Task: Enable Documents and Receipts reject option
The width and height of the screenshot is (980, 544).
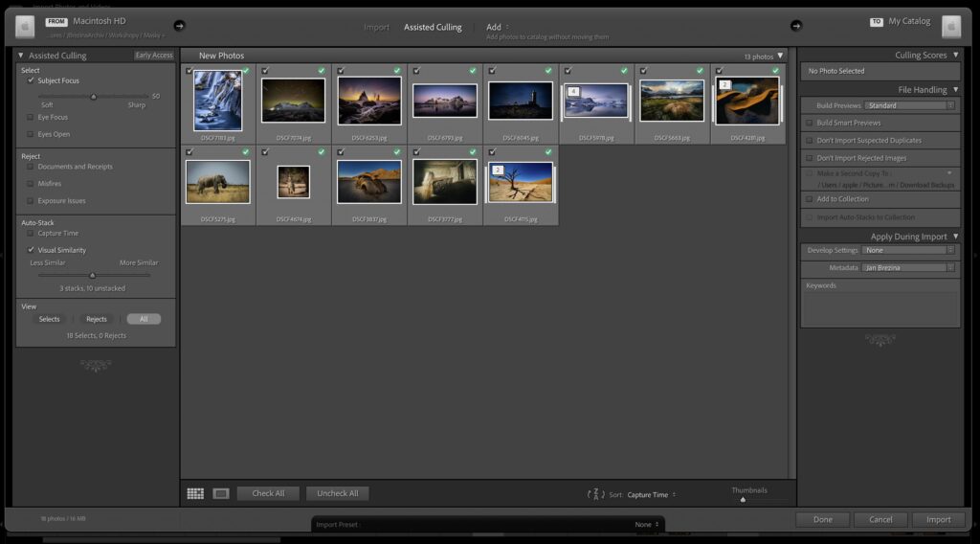Action: tap(30, 167)
